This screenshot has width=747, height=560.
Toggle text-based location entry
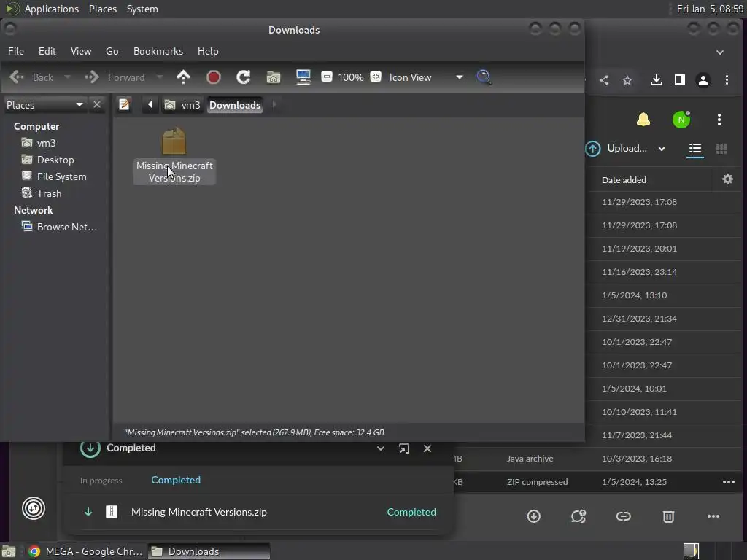[124, 104]
